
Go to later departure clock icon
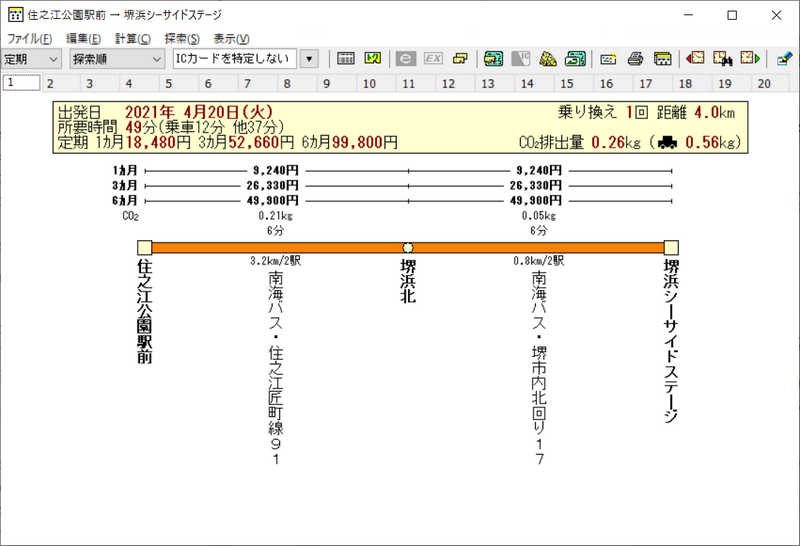[750, 58]
